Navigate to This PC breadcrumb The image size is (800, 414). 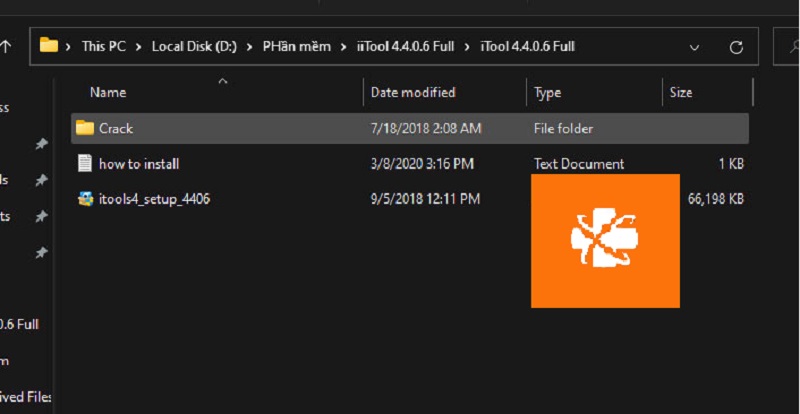click(104, 46)
